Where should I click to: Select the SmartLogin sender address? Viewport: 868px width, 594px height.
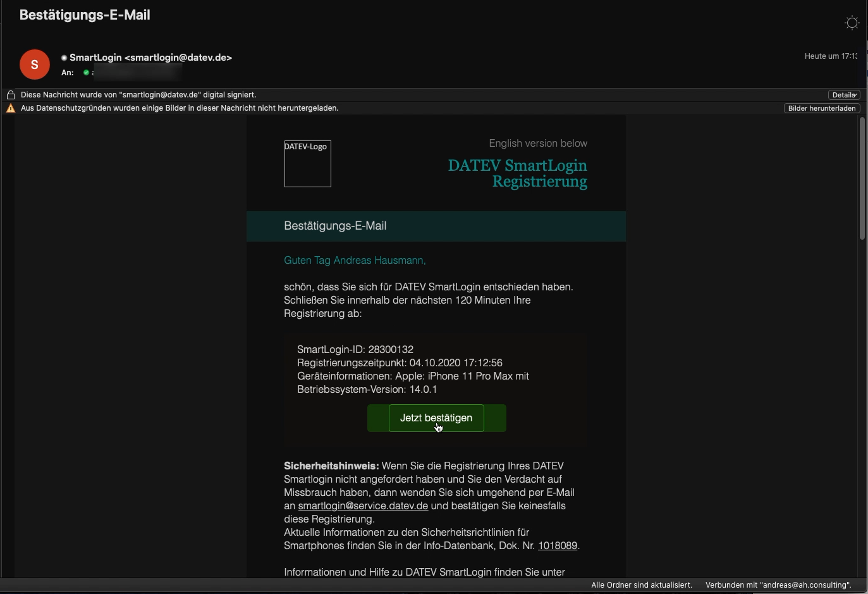click(x=151, y=58)
